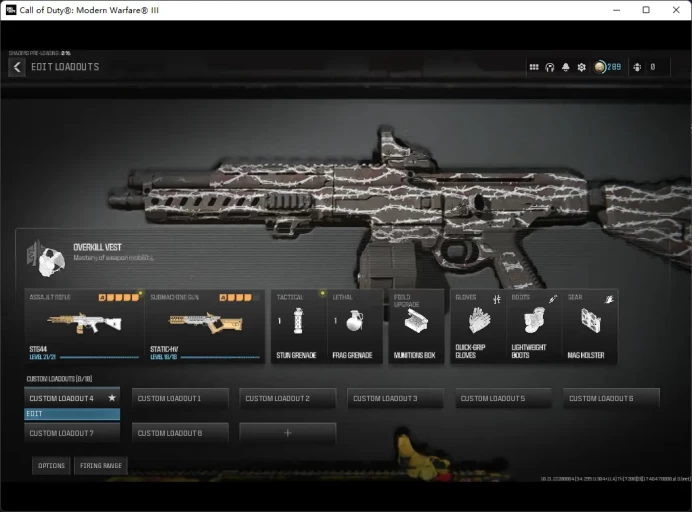Screen dimensions: 692x512
Task: Click the assault rifle attachment slot indicators
Action: (x=119, y=297)
